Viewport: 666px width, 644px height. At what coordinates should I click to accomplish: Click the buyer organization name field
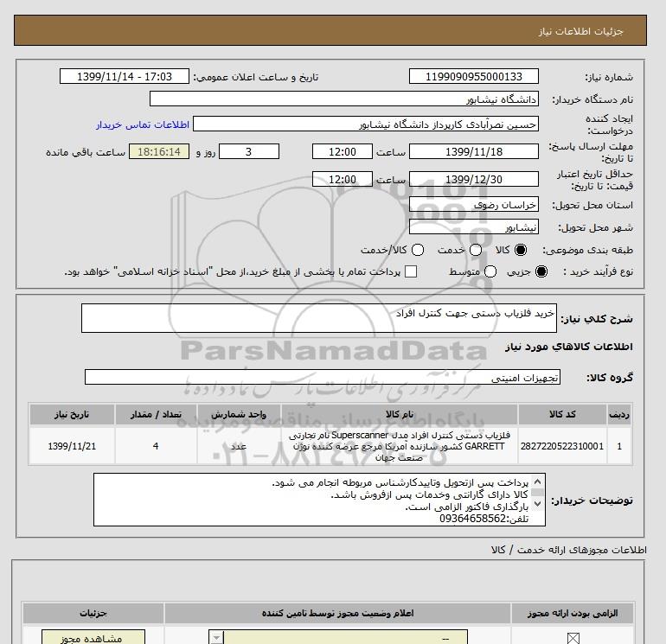(x=344, y=99)
